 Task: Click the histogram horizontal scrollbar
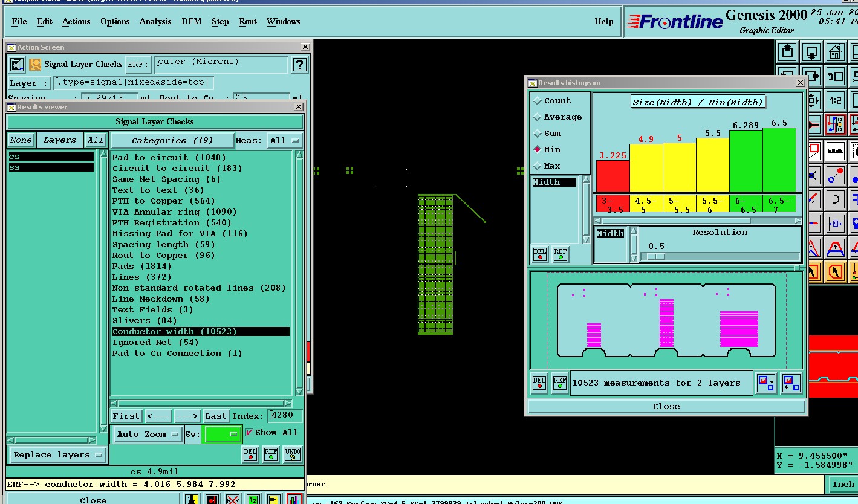698,221
